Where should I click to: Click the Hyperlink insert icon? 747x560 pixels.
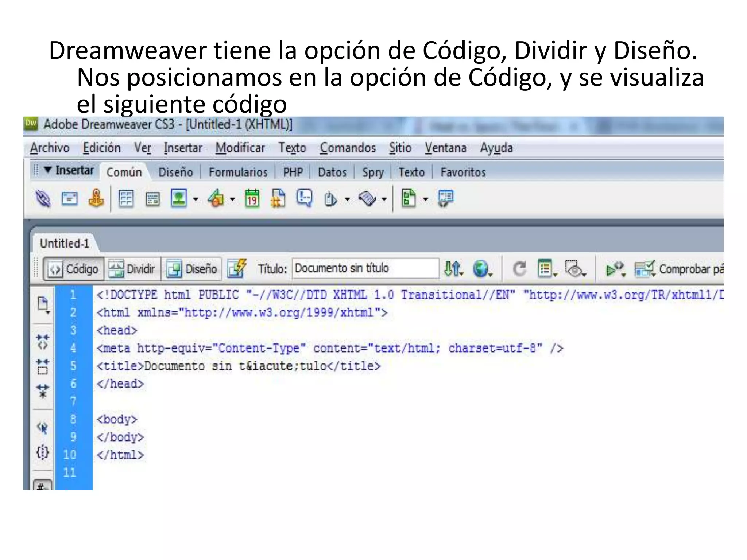pos(43,199)
